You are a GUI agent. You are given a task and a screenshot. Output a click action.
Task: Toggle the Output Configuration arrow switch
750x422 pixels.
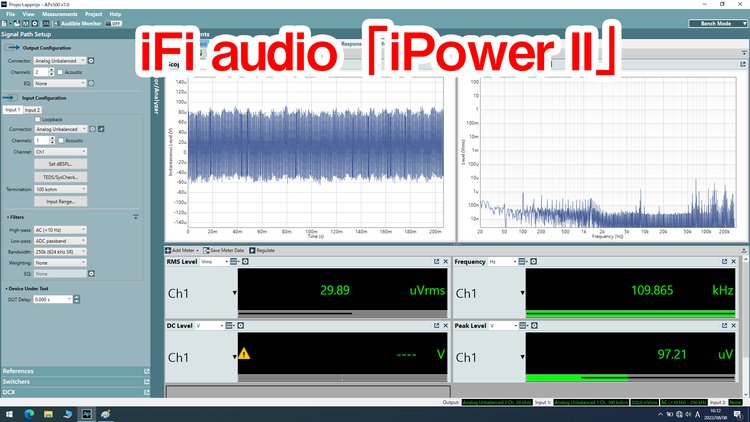12,48
